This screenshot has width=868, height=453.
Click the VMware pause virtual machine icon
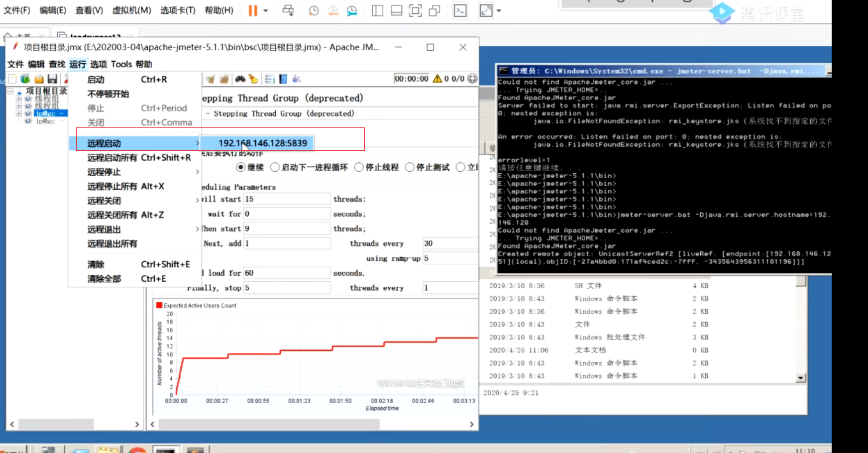coord(253,10)
